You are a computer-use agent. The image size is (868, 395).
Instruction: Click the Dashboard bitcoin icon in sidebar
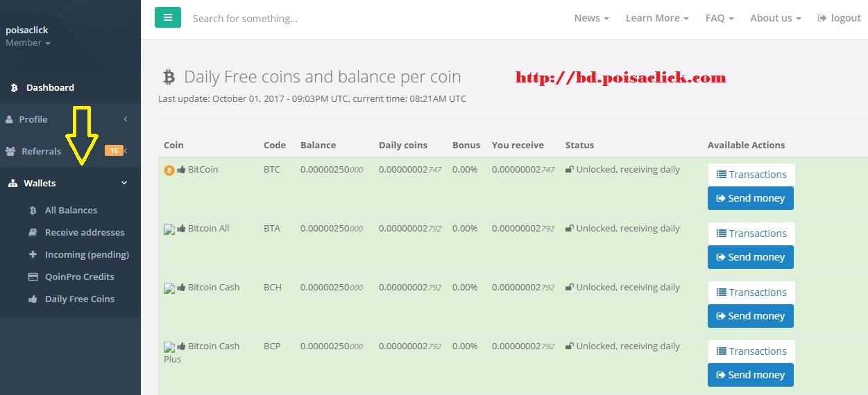pos(14,88)
